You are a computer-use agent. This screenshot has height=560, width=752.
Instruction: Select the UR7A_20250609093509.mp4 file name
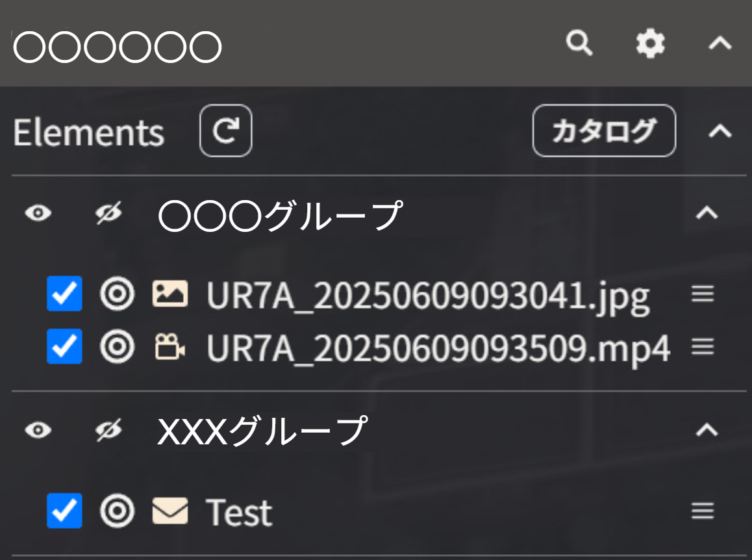click(x=438, y=348)
